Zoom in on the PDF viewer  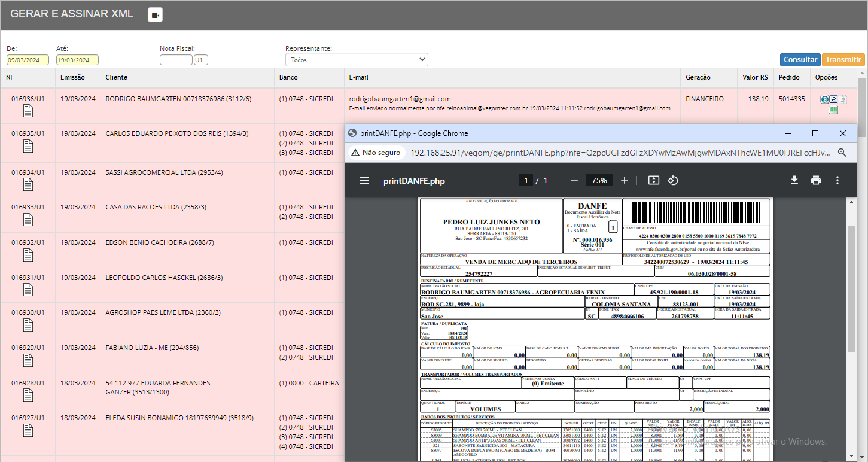click(625, 180)
